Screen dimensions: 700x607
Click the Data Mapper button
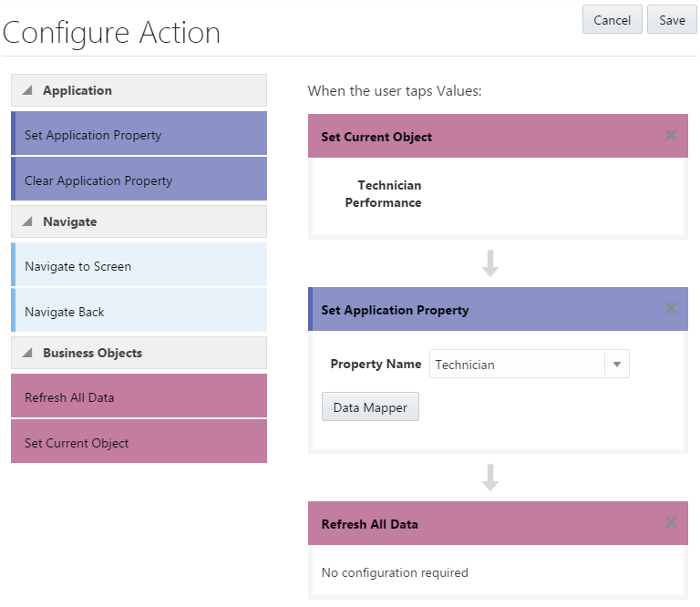point(370,407)
